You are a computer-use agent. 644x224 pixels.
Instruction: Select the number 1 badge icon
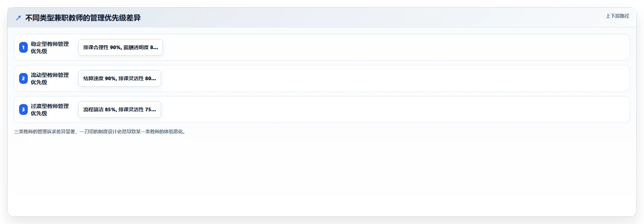tap(23, 47)
